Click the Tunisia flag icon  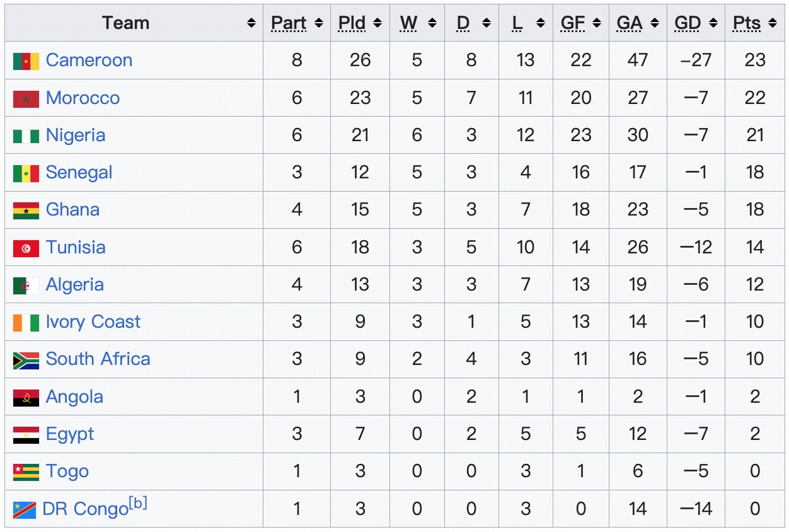tap(26, 248)
